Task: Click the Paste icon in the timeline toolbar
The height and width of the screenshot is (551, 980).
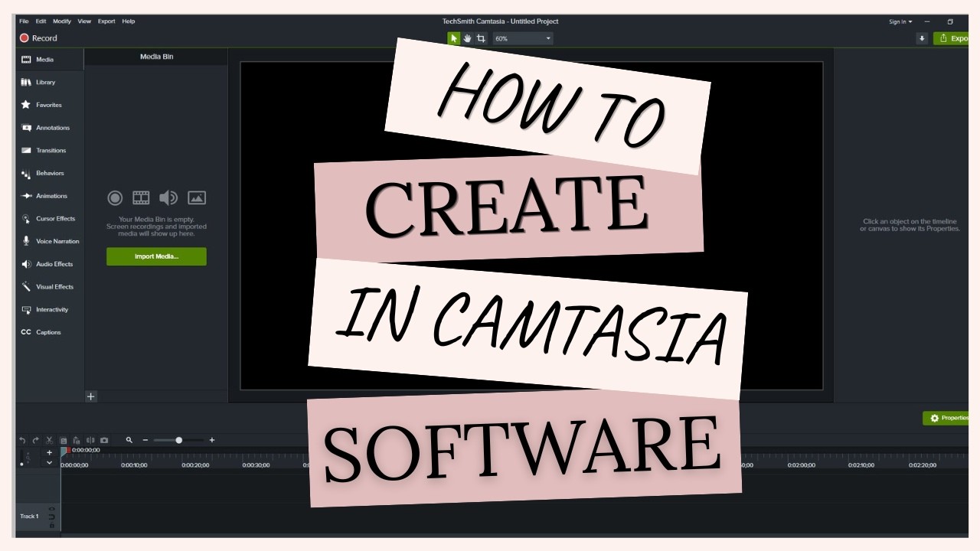Action: pyautogui.click(x=77, y=440)
